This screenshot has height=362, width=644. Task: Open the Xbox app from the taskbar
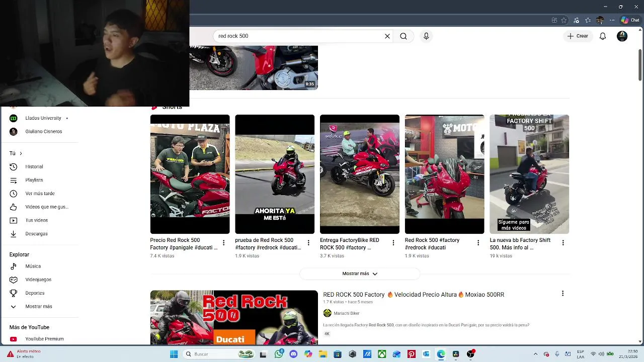coord(382,354)
